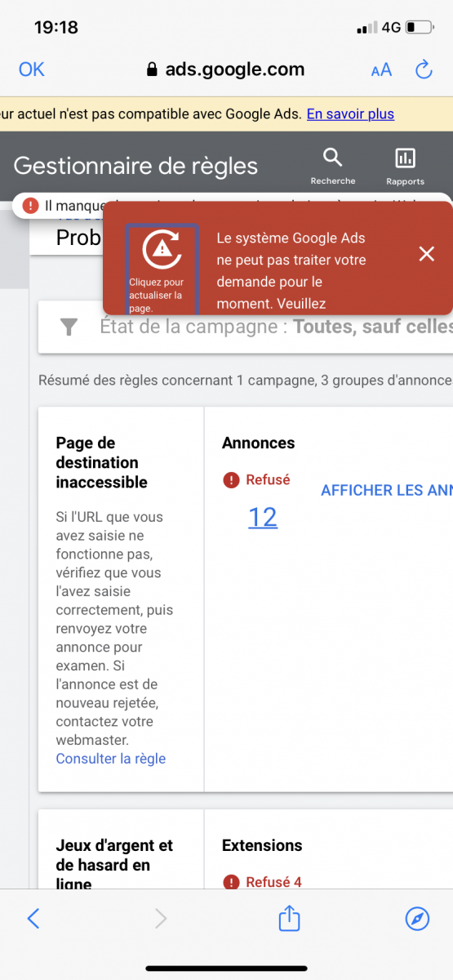
Task: Click AFFICHER LES ANNONCES link
Action: click(x=387, y=491)
